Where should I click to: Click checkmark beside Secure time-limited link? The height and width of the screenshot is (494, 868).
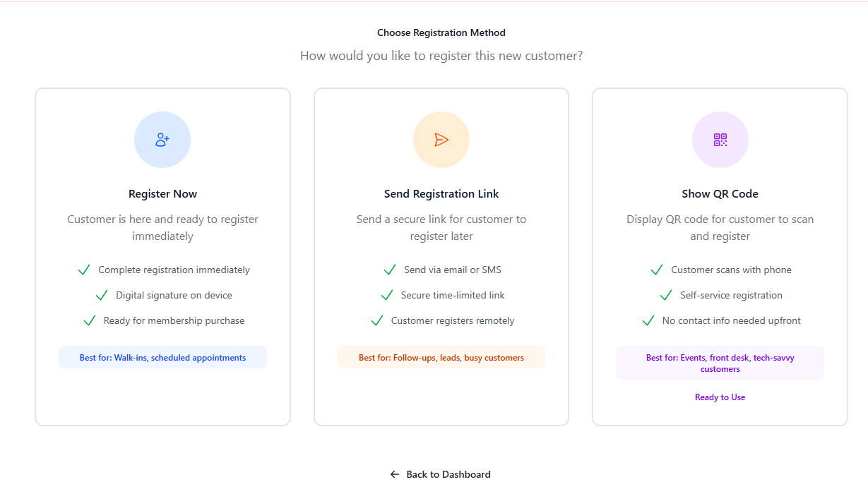pyautogui.click(x=387, y=295)
